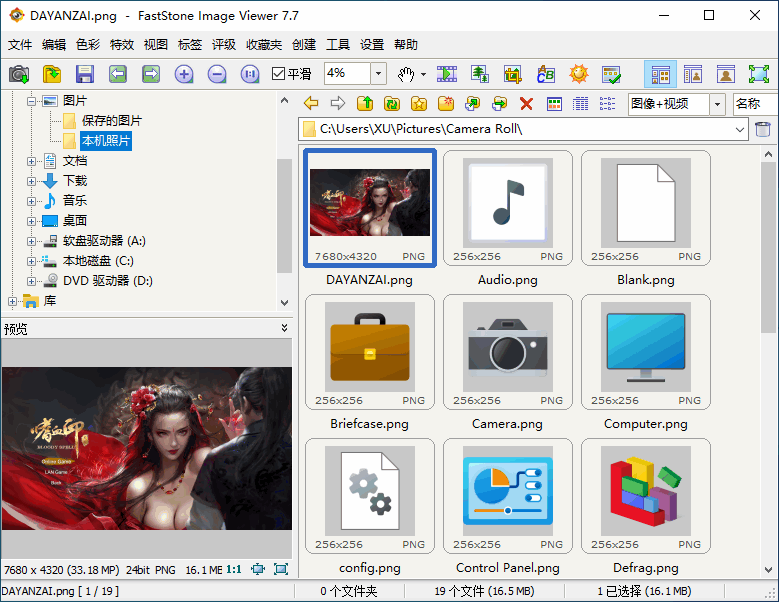Open the 名称 sort order dropdown
Image resolution: width=779 pixels, height=602 pixels.
coord(755,104)
